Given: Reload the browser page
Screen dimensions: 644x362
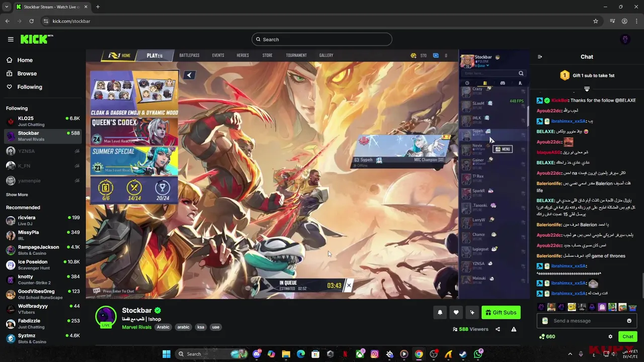Looking at the screenshot, I should tap(31, 21).
